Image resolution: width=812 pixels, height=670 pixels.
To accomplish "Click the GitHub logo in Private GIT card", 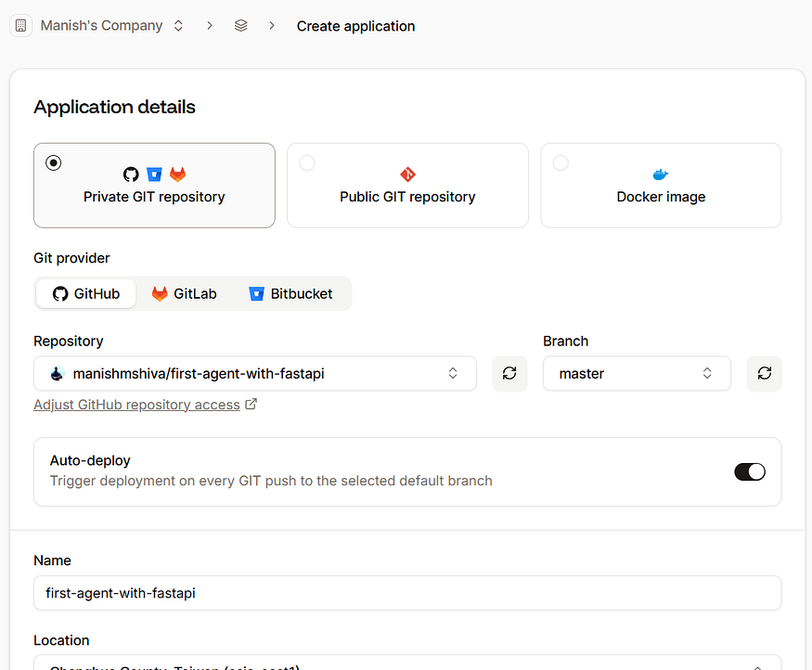I will (x=131, y=174).
